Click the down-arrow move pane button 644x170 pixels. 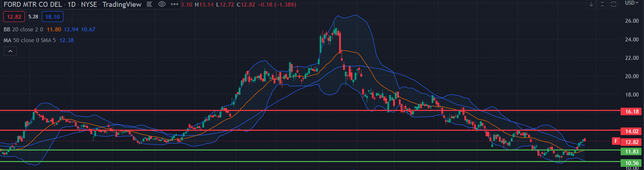tap(591, 5)
